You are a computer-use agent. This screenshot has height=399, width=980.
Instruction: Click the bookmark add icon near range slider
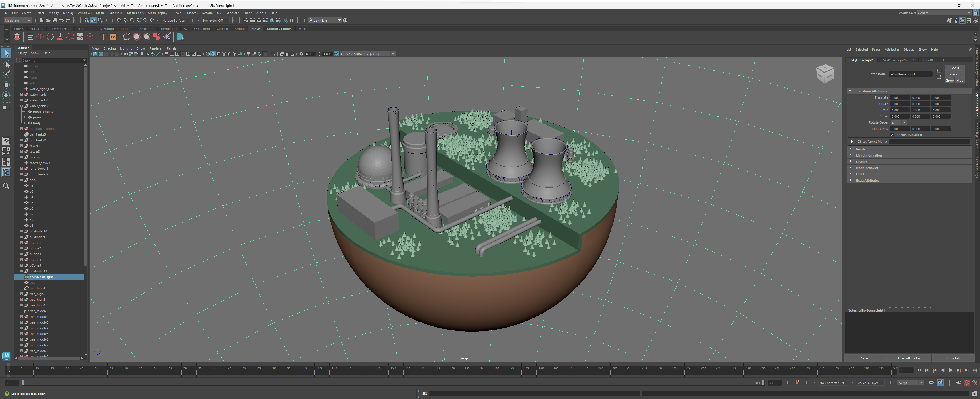[x=797, y=383]
